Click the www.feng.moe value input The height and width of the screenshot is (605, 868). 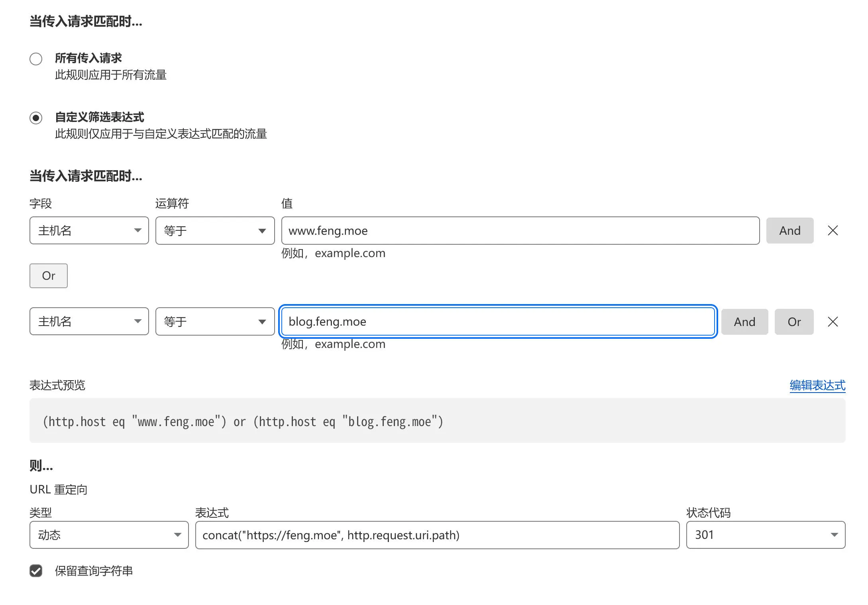(x=520, y=230)
